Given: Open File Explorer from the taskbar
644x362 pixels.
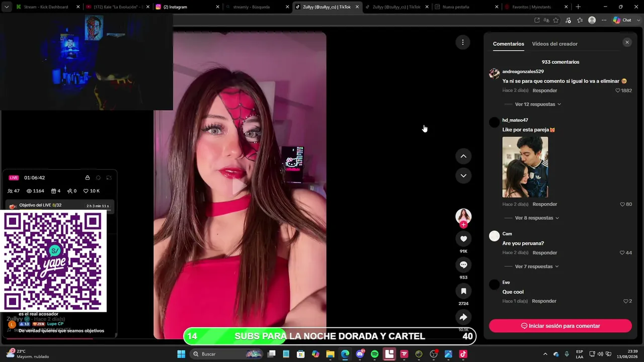Looking at the screenshot, I should pos(330,354).
